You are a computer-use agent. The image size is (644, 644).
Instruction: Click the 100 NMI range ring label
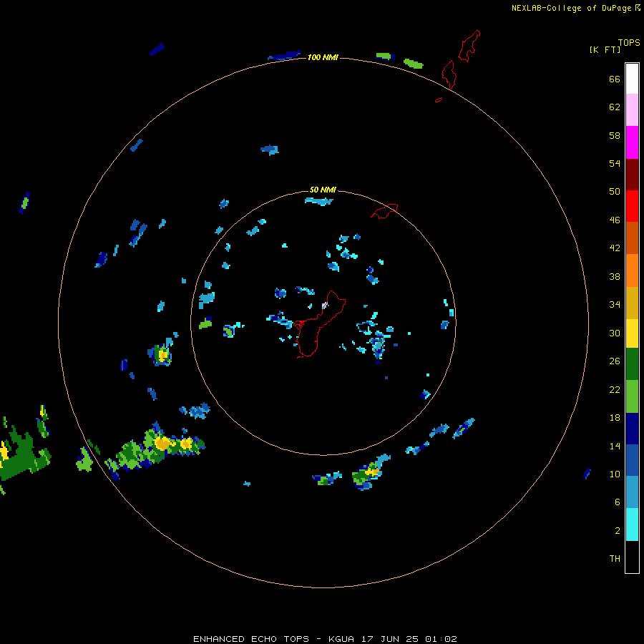pos(323,57)
